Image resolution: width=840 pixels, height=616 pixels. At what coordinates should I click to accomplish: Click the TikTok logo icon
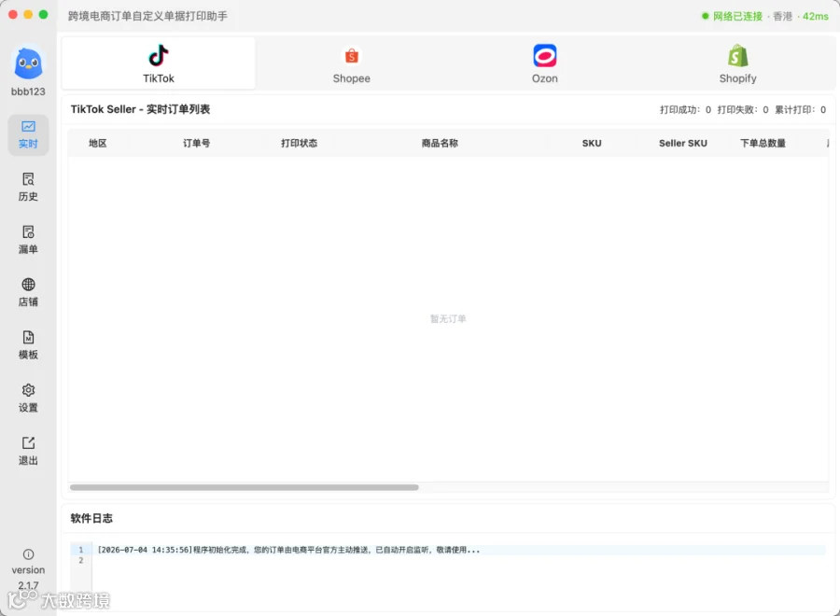[x=159, y=55]
